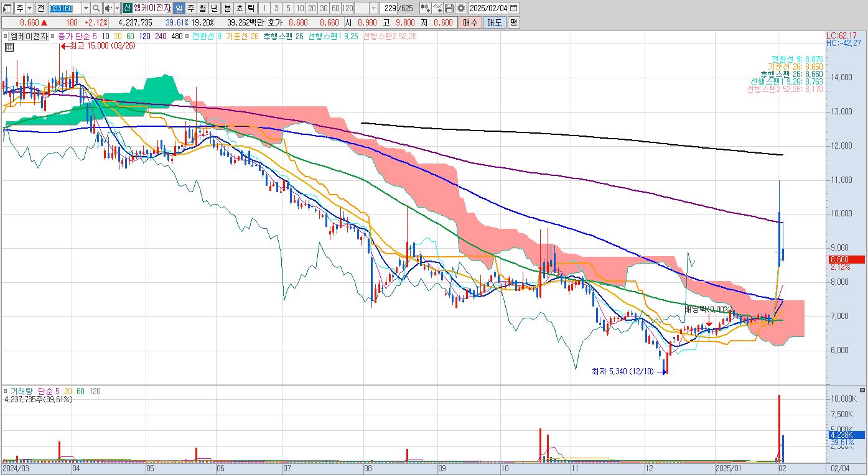
Task: Expand the stock code history dropdown
Action: 86,8
